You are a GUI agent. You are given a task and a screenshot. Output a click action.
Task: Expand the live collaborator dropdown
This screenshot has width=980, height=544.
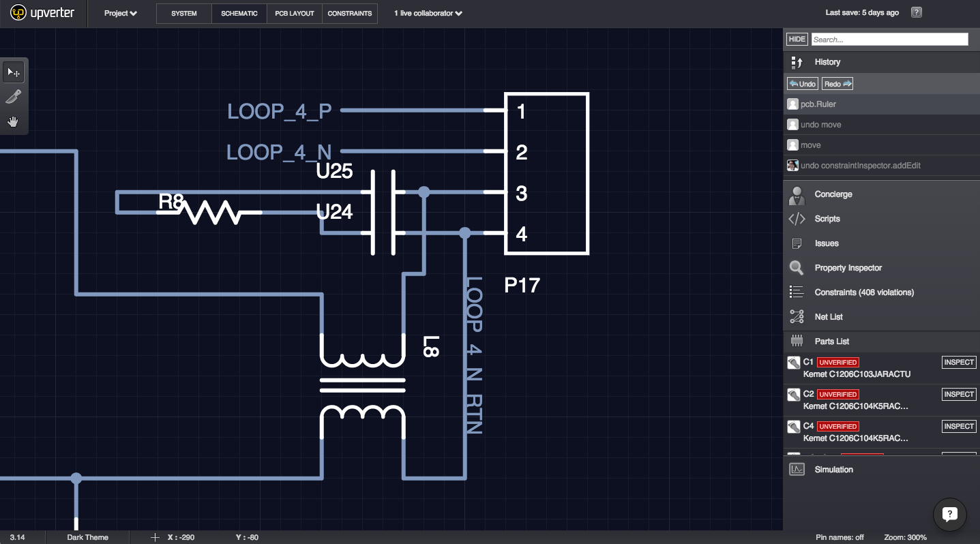(426, 13)
